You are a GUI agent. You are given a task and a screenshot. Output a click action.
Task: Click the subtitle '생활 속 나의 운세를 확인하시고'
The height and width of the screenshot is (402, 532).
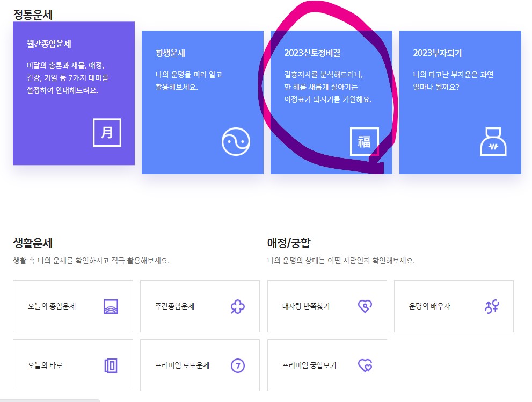point(91,261)
